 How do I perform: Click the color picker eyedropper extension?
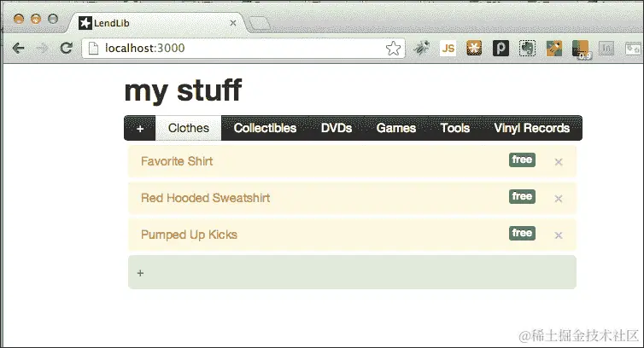point(553,49)
